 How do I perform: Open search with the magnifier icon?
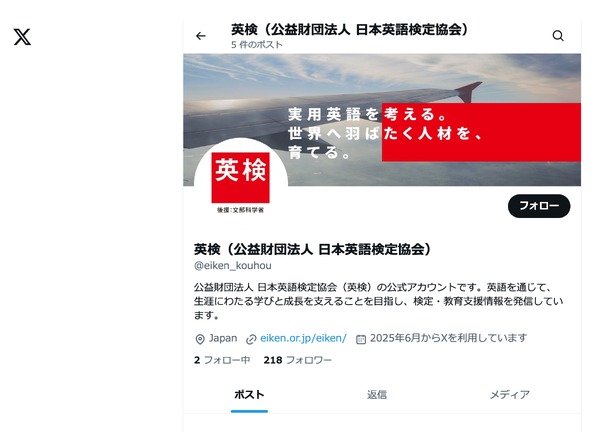[x=558, y=36]
